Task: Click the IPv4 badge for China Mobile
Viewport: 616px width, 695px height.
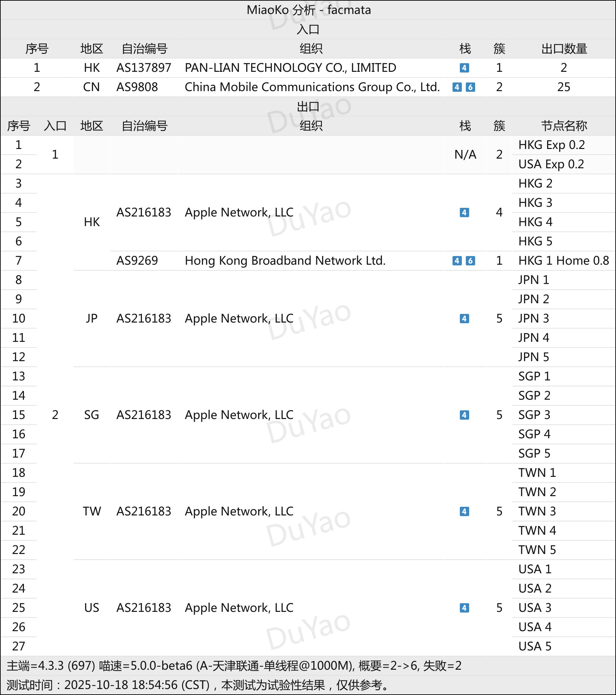Action: pos(457,87)
